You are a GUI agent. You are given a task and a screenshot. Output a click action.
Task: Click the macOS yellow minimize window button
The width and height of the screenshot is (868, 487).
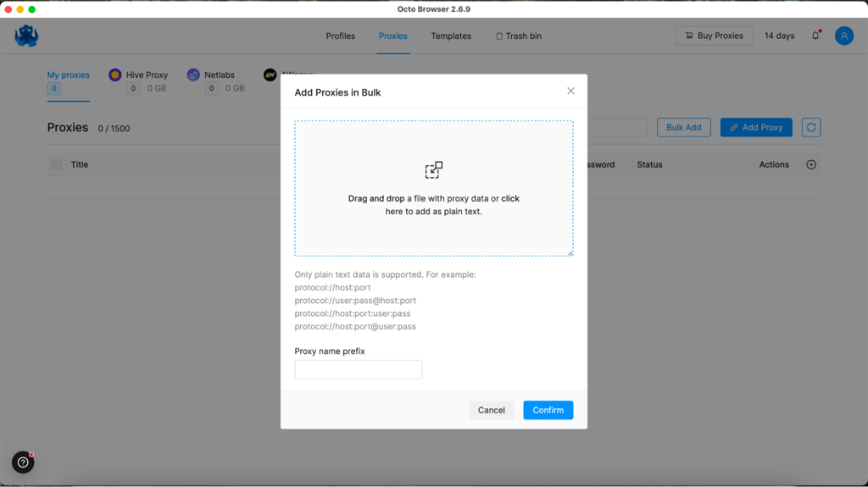(20, 9)
